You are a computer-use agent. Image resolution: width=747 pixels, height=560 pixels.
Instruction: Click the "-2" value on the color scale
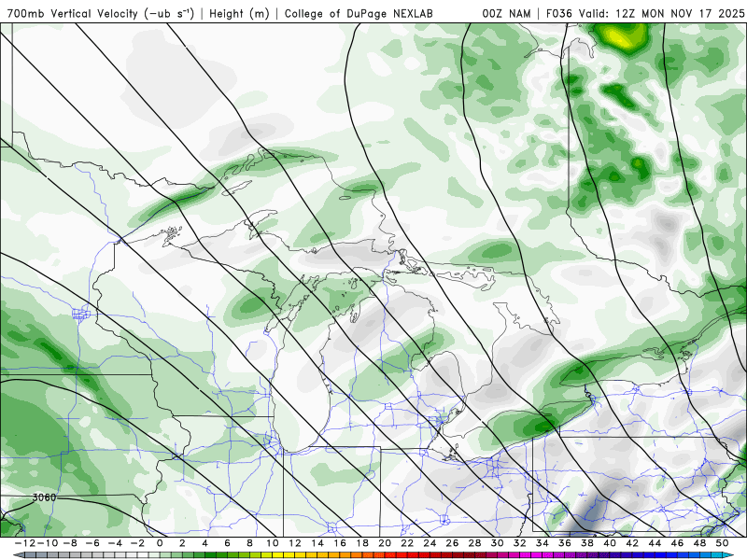tap(137, 543)
